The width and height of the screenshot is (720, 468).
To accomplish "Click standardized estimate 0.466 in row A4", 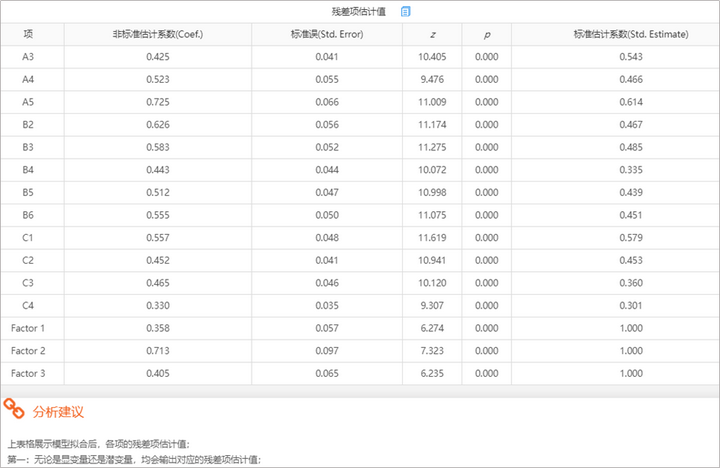I will [x=631, y=79].
